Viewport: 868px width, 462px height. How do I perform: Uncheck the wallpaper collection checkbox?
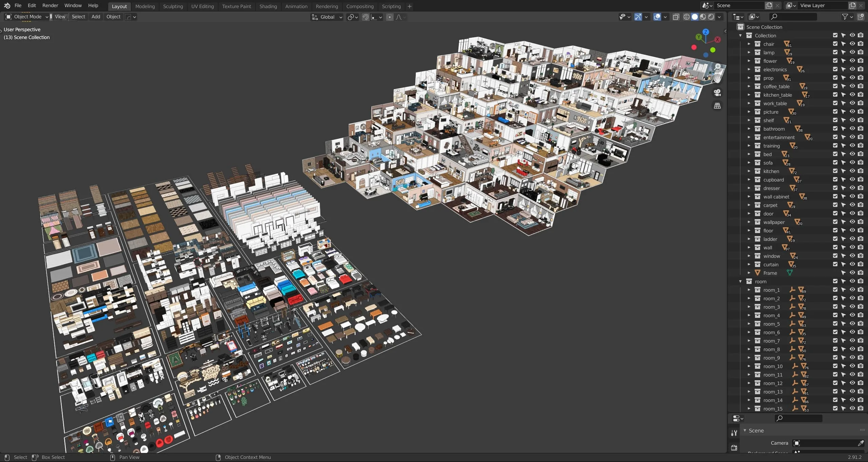tap(835, 222)
